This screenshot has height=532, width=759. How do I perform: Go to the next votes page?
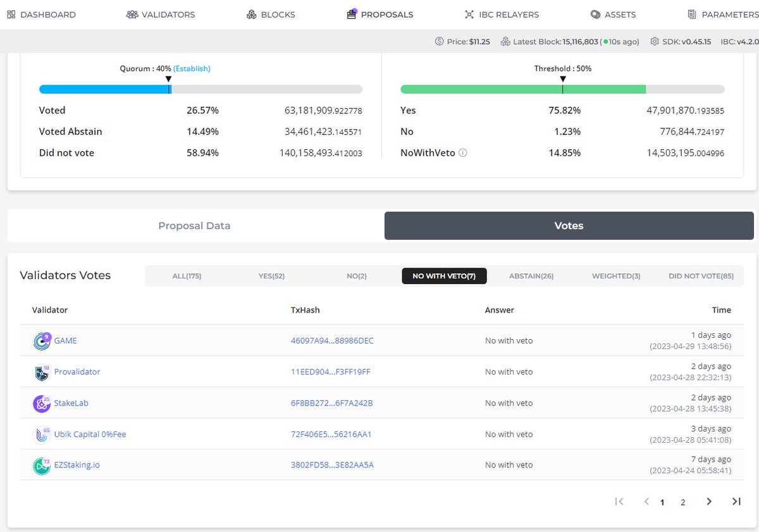click(709, 502)
